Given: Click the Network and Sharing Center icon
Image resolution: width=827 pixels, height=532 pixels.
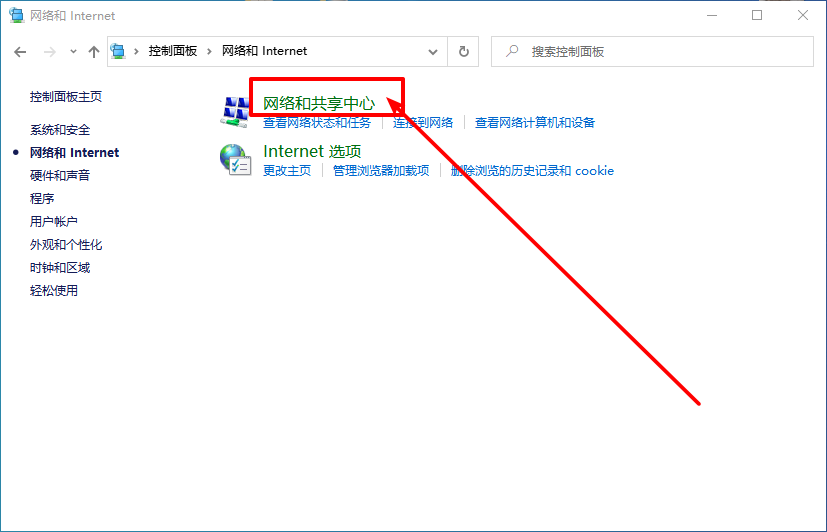Looking at the screenshot, I should click(x=235, y=112).
